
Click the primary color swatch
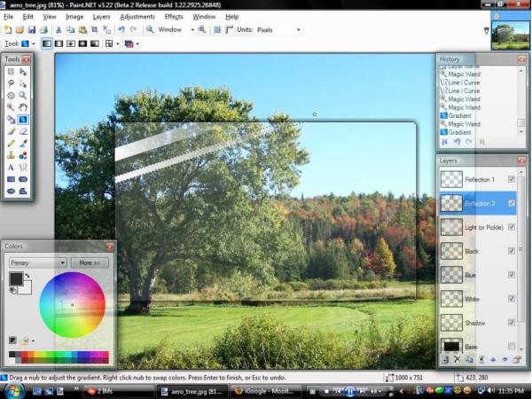(x=16, y=279)
